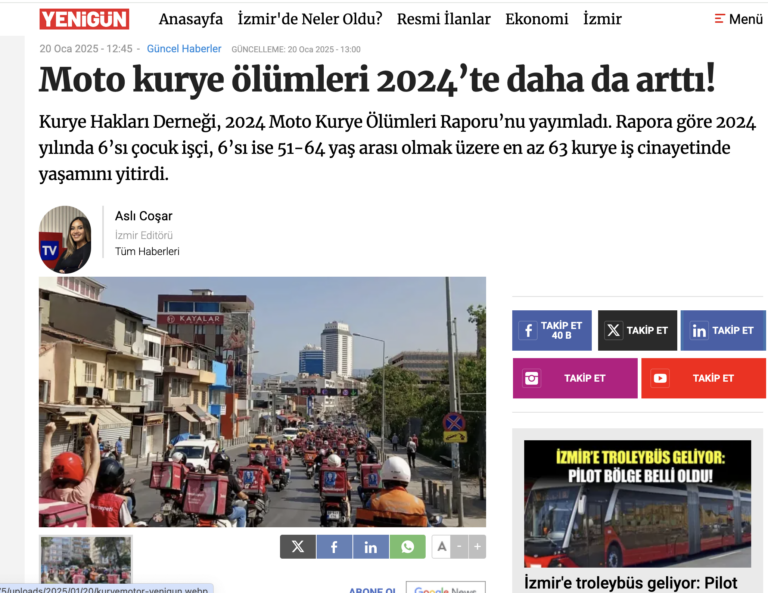Follow on LinkedIn in sidebar
The image size is (768, 593).
coord(723,331)
